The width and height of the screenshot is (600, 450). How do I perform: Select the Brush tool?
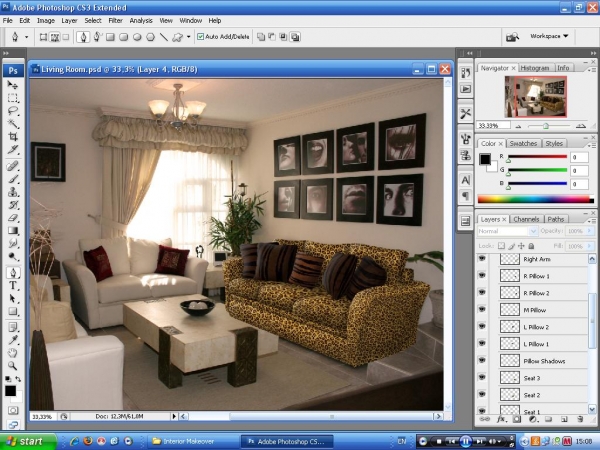click(13, 179)
